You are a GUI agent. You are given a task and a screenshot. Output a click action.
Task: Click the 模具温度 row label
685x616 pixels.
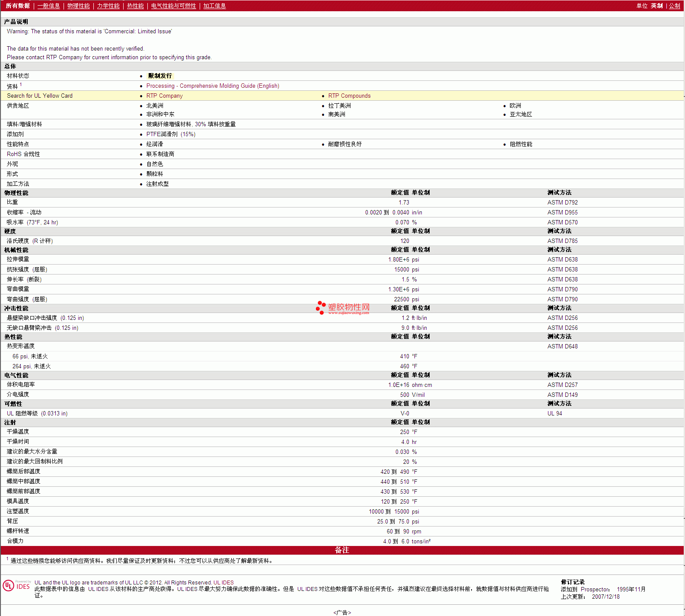tap(18, 501)
